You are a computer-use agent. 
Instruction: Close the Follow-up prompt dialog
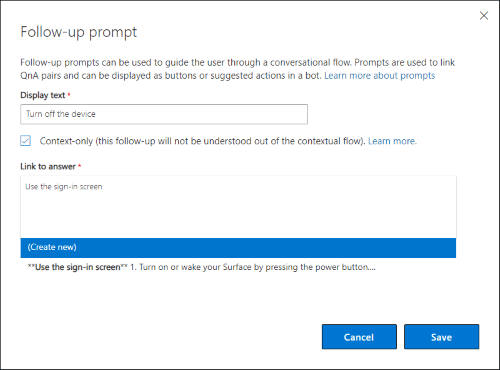(x=484, y=16)
